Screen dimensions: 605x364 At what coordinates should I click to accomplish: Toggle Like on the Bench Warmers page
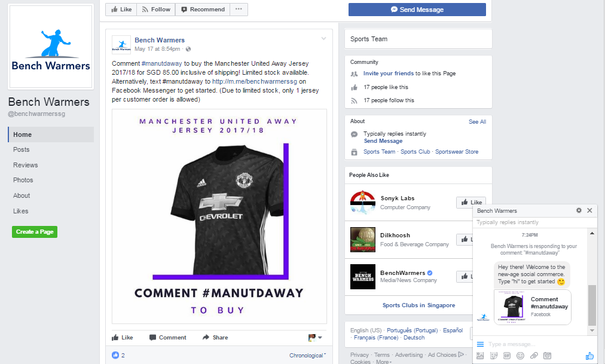pos(121,9)
